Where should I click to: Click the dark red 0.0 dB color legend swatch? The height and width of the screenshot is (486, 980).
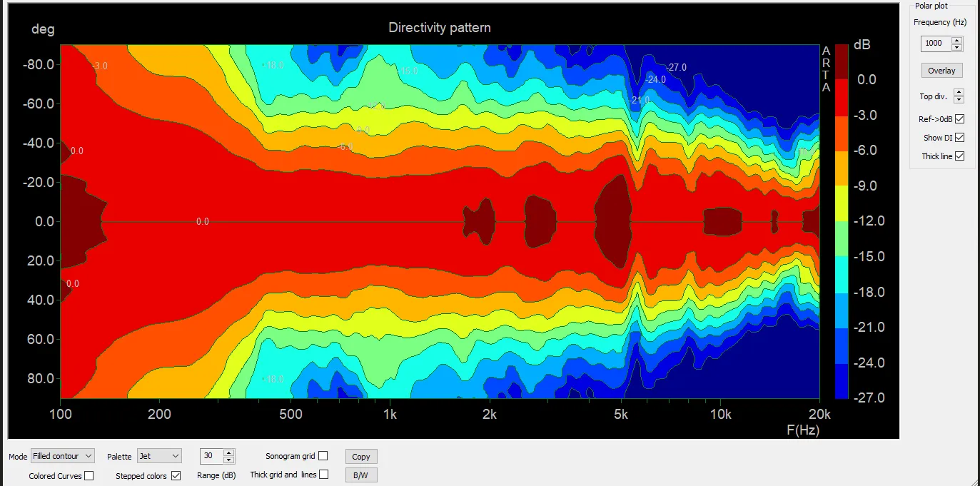(x=842, y=62)
